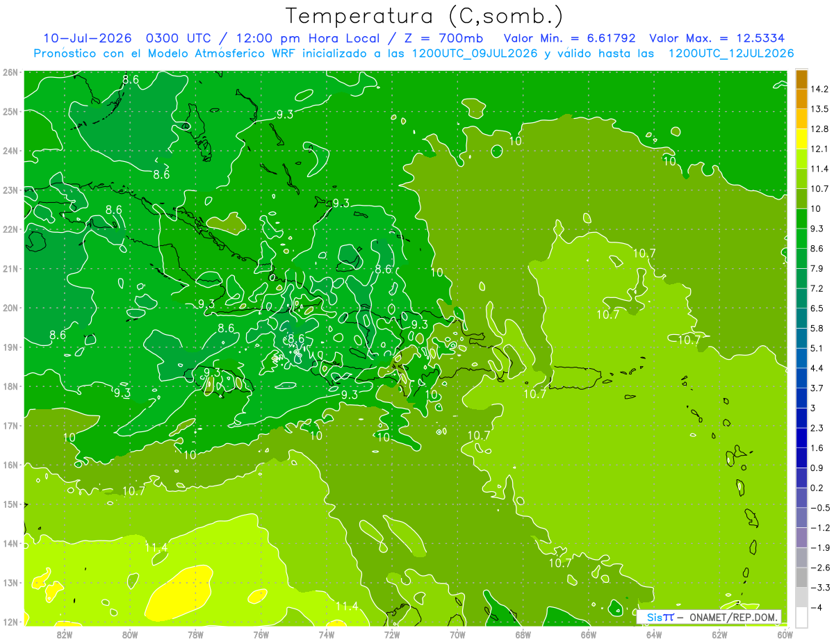Click the "12.8" colorbar scale label
This screenshot has height=644, width=834.
pyautogui.click(x=819, y=129)
